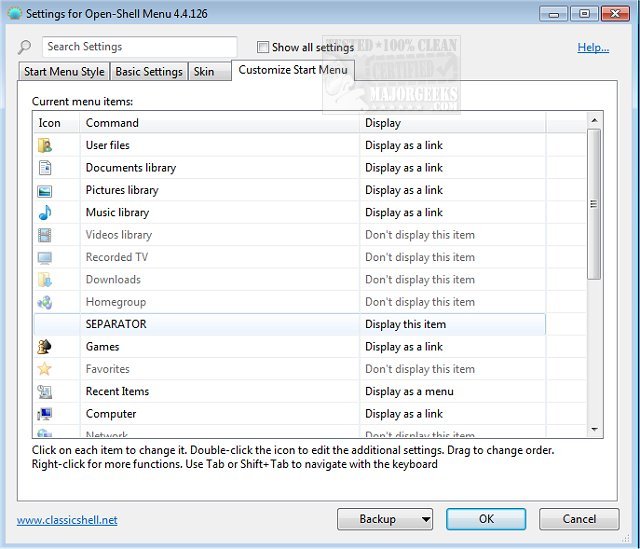Change Display setting for Recorded TV
The width and height of the screenshot is (640, 549).
point(420,257)
